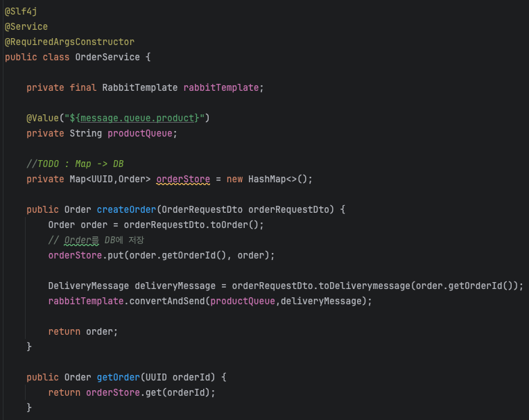The image size is (529, 420).
Task: Click the Map<UUID,Order> type declaration
Action: click(110, 179)
